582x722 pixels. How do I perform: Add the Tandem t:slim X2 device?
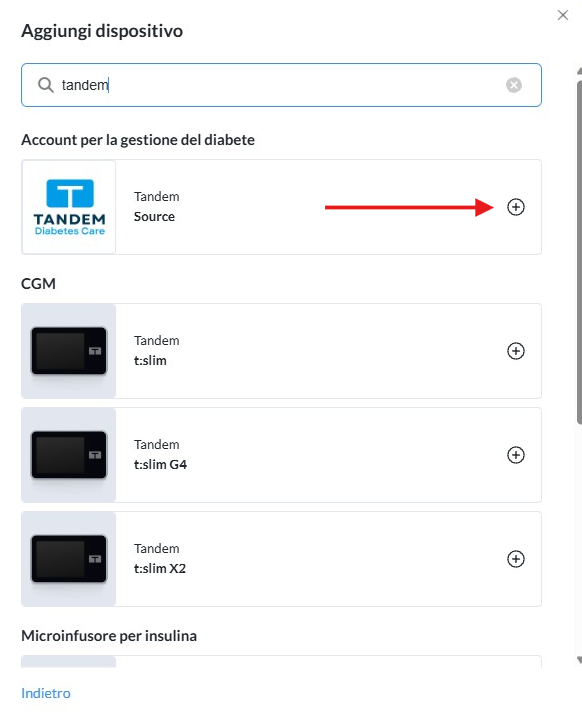pyautogui.click(x=516, y=559)
